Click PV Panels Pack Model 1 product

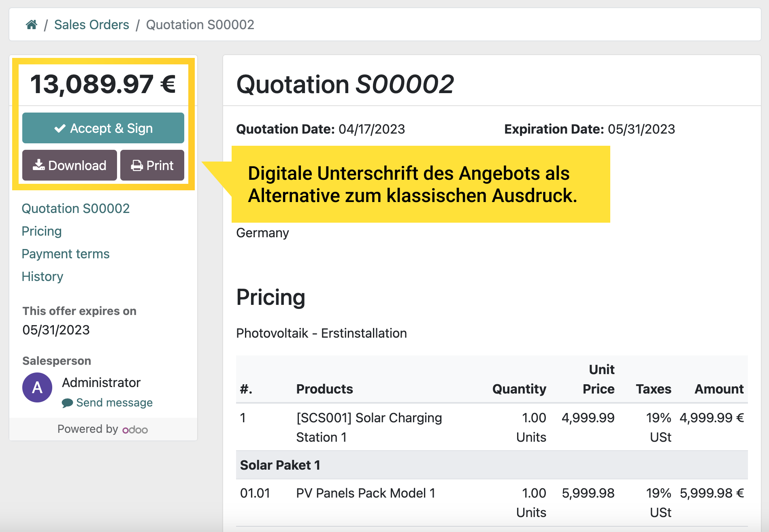click(366, 493)
